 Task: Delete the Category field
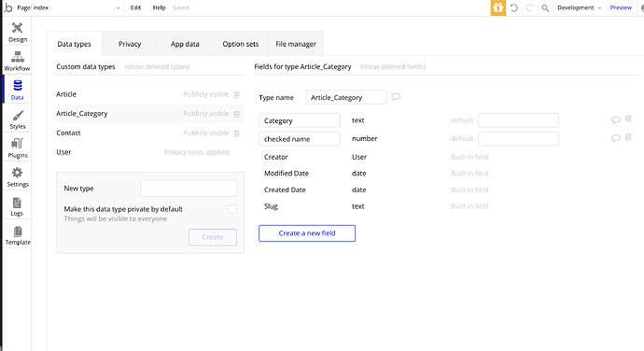[628, 119]
